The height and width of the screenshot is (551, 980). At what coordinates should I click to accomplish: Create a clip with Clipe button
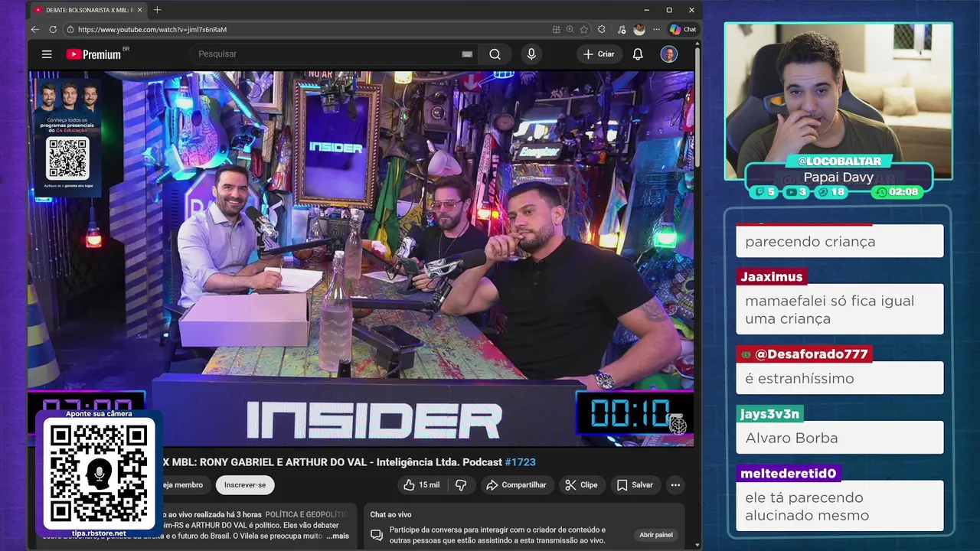(x=581, y=485)
